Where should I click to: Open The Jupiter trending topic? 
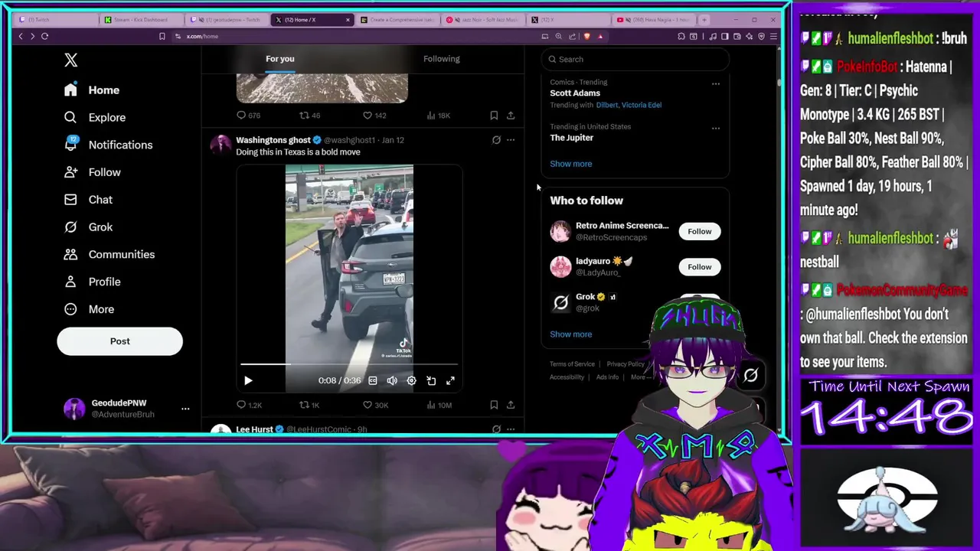pyautogui.click(x=572, y=138)
